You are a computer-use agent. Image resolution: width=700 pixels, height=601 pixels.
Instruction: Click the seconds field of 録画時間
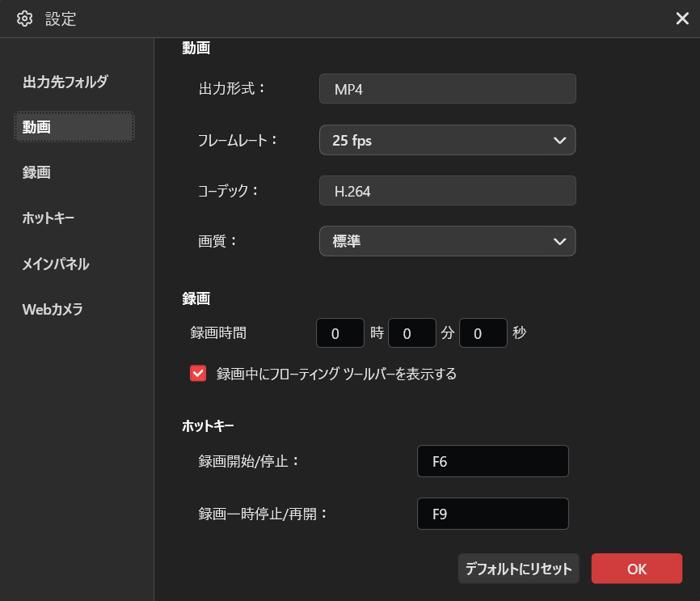click(x=483, y=332)
